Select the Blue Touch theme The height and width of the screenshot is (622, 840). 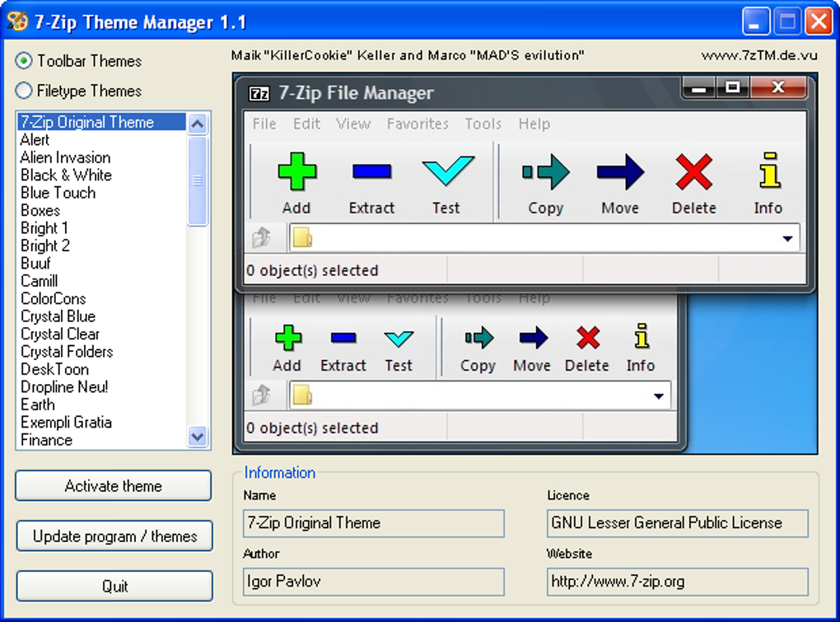point(102,193)
